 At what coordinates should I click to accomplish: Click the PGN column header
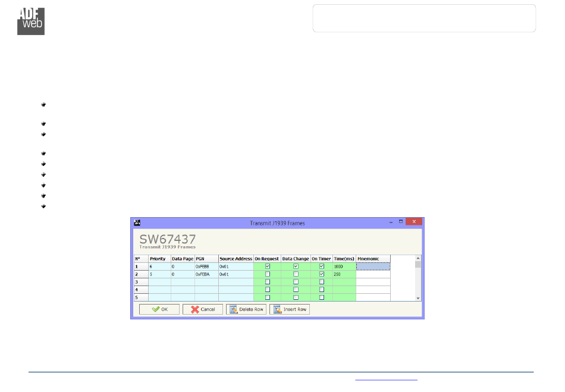(206, 259)
